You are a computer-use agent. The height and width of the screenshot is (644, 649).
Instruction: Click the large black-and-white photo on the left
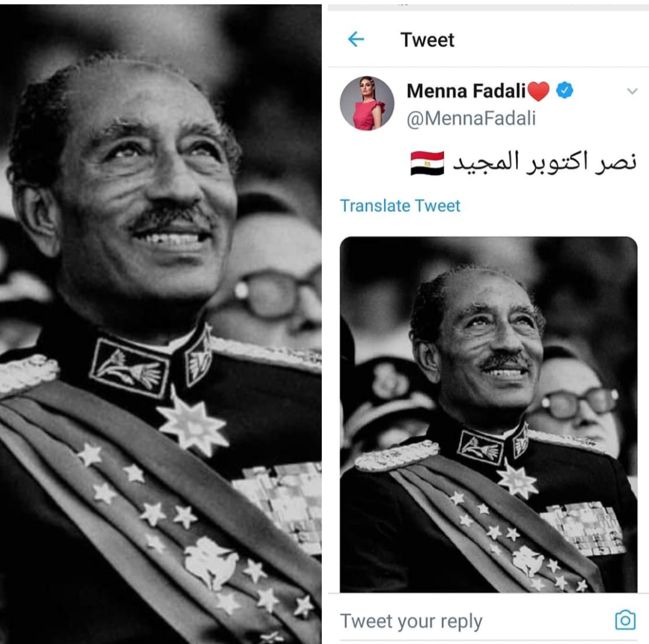tap(161, 324)
